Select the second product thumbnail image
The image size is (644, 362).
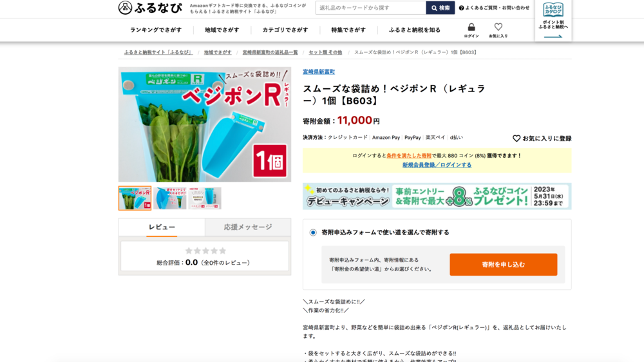tap(170, 198)
